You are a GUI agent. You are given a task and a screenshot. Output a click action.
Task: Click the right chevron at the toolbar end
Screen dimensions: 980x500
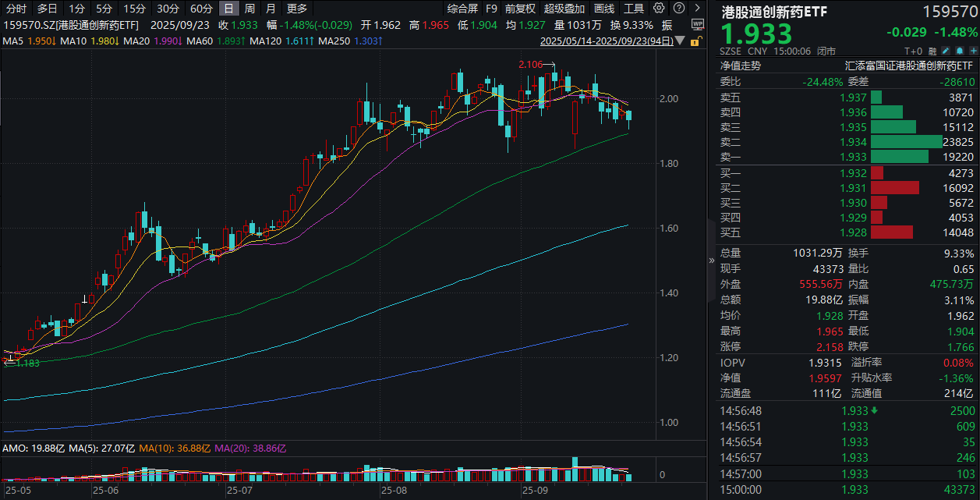pyautogui.click(x=698, y=9)
